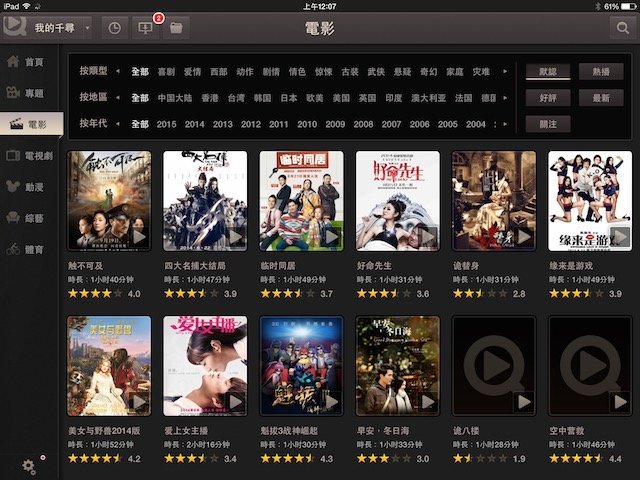The height and width of the screenshot is (480, 640).
Task: Open the 魁拔3战神崛起 movie poster
Action: (301, 365)
